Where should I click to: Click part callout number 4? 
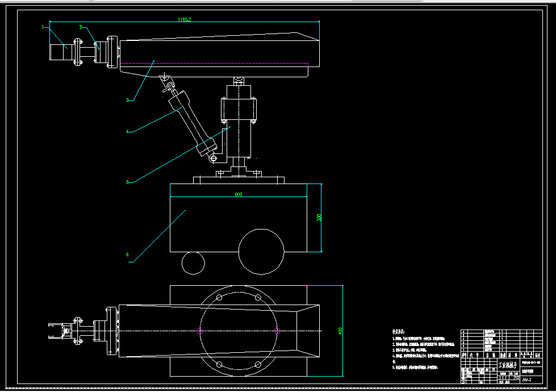tap(127, 131)
